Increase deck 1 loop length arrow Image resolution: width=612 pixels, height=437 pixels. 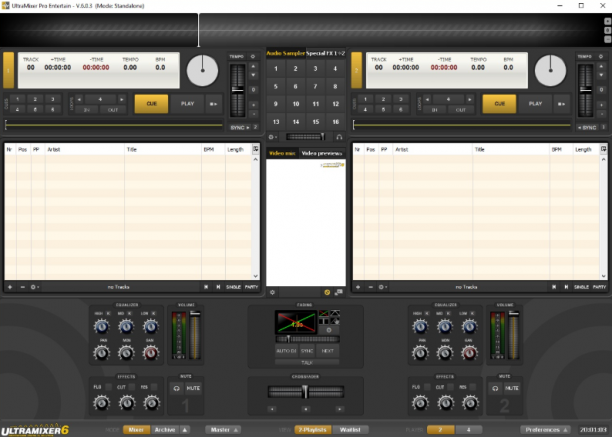[x=122, y=99]
